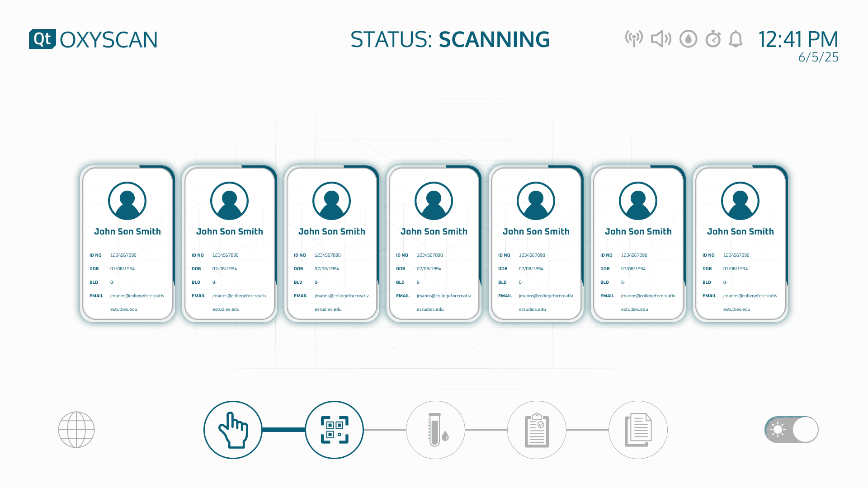This screenshot has height=488, width=868.
Task: Toggle the light/dark mode switch
Action: (x=792, y=430)
